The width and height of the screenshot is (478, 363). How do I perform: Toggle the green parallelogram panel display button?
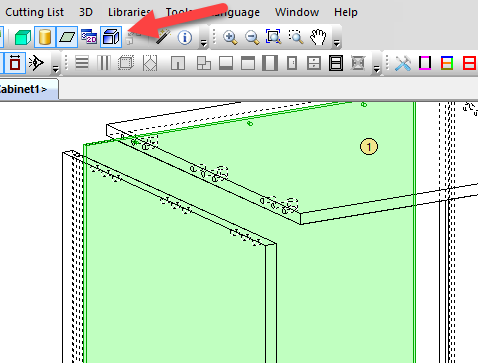[x=67, y=37]
